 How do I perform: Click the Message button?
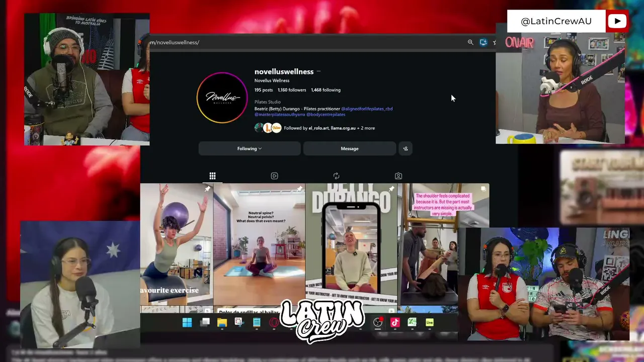350,148
